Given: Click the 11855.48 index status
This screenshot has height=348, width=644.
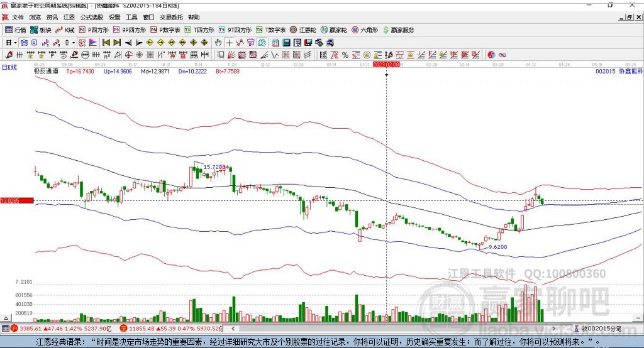Looking at the screenshot, I should [x=142, y=329].
